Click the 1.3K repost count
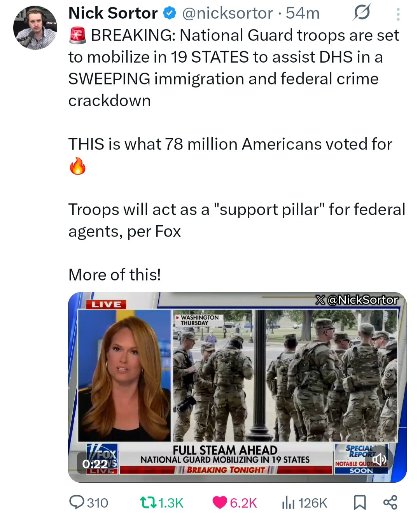This screenshot has width=420, height=517. [171, 503]
